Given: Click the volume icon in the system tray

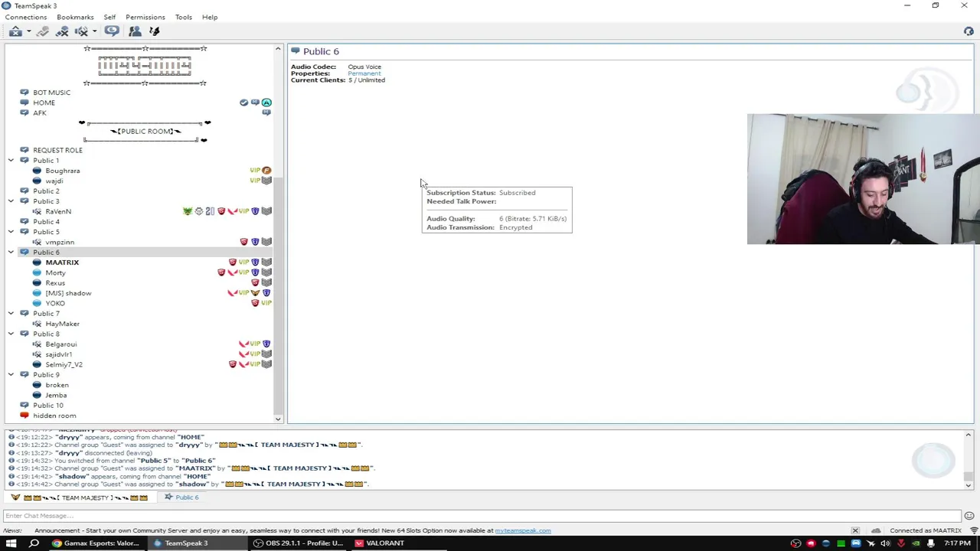Looking at the screenshot, I should coord(885,543).
